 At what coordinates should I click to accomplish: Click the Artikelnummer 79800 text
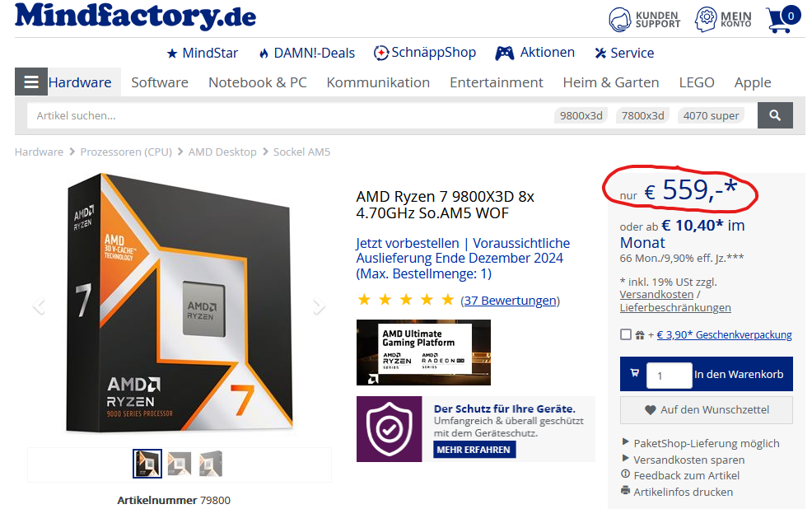point(174,500)
